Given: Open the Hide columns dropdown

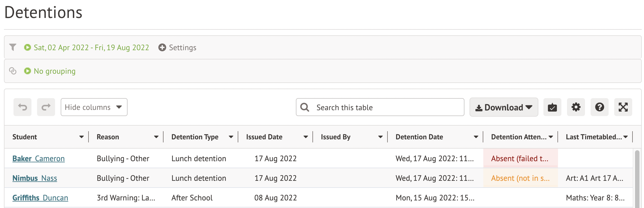Looking at the screenshot, I should tap(94, 107).
